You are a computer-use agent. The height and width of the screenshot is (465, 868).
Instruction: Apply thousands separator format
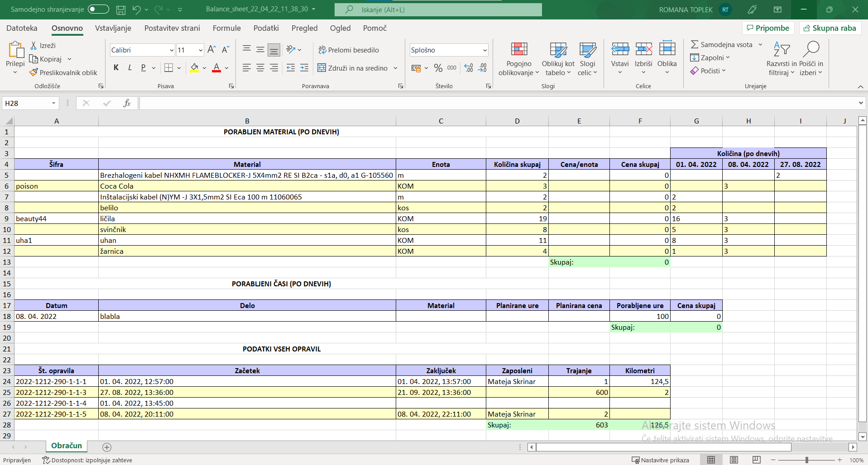point(452,68)
